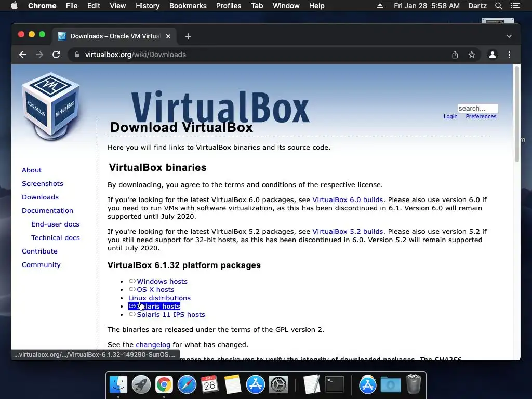Open Spotlight search in the menu bar
Screen dimensions: 532x399
[498, 6]
